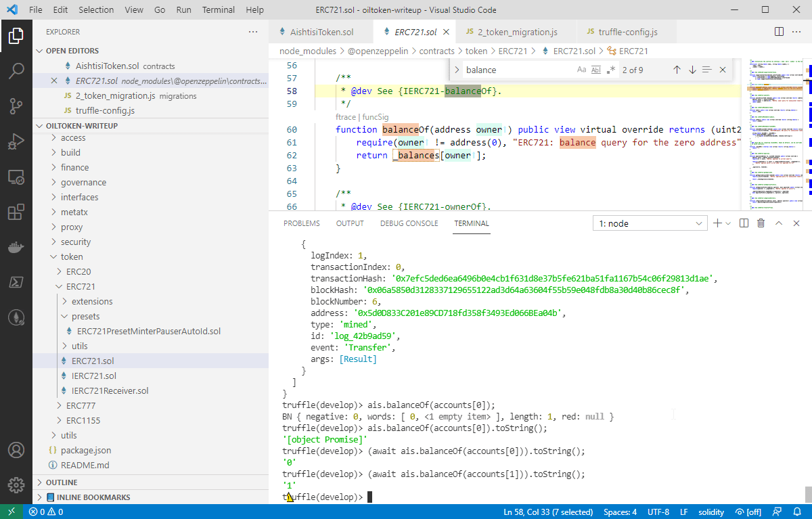Split the editor to the right
812x519 pixels.
tap(779, 32)
